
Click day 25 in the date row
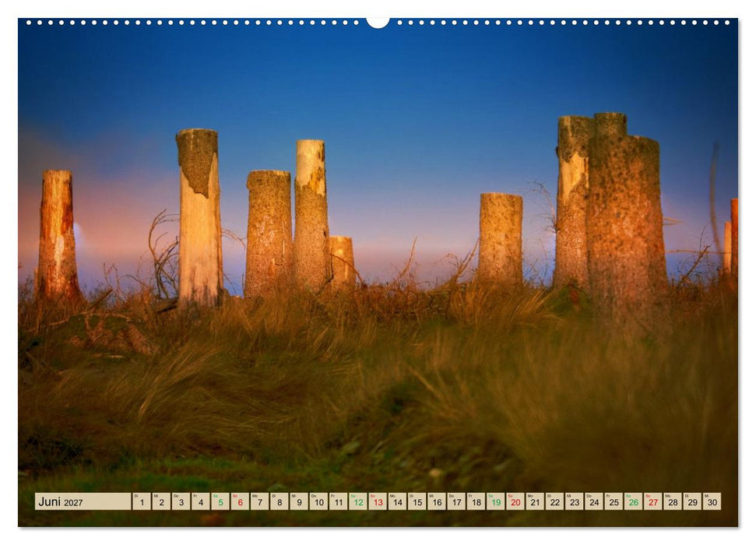coord(614,501)
